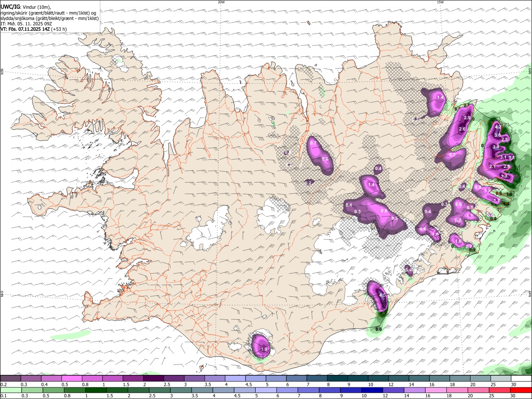Pick dark purple swatch between 2 and 2.5
The image size is (532, 399).
point(153,379)
